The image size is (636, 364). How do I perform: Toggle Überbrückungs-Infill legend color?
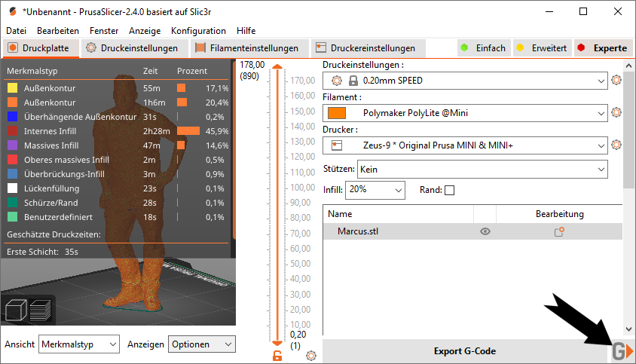point(13,173)
